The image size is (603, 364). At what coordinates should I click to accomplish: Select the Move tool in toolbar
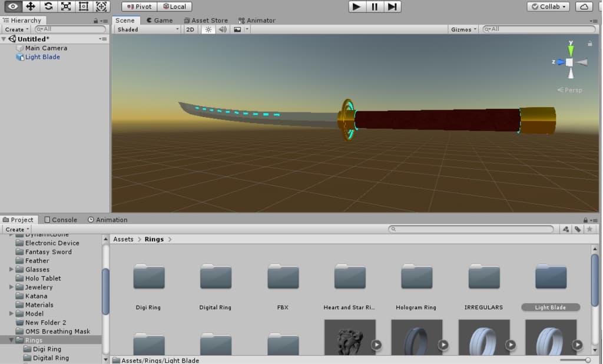click(31, 6)
